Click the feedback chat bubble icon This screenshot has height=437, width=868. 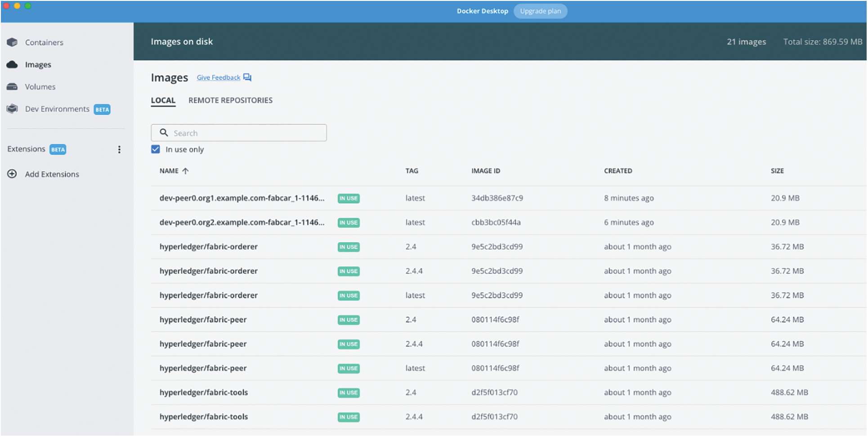point(247,77)
